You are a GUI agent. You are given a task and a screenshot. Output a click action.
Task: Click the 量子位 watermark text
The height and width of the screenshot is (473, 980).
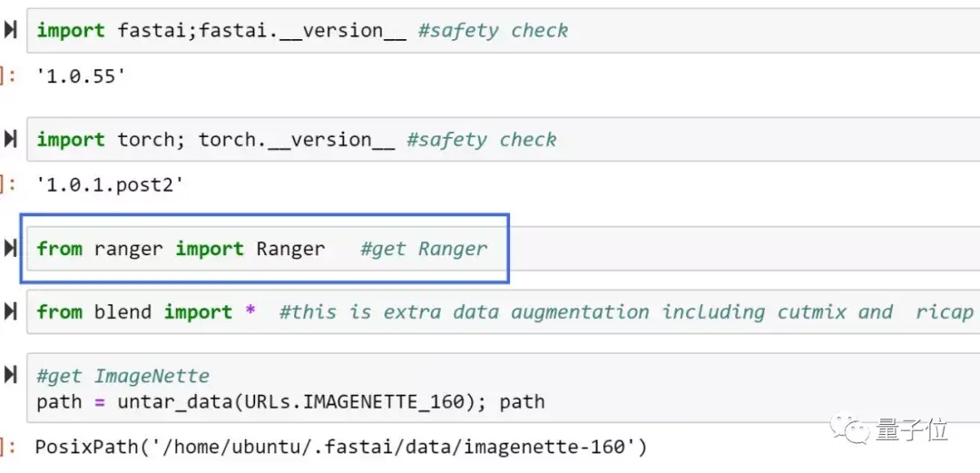(x=913, y=430)
